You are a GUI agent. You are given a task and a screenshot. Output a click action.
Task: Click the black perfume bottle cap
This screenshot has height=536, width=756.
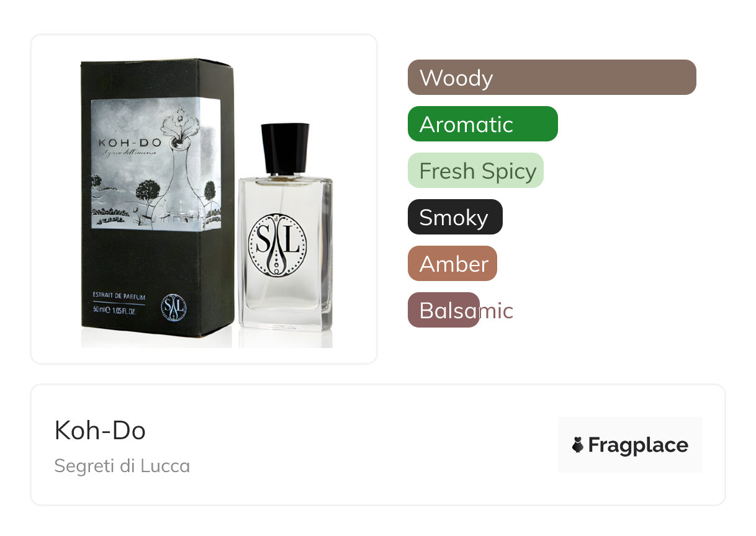coord(285,148)
